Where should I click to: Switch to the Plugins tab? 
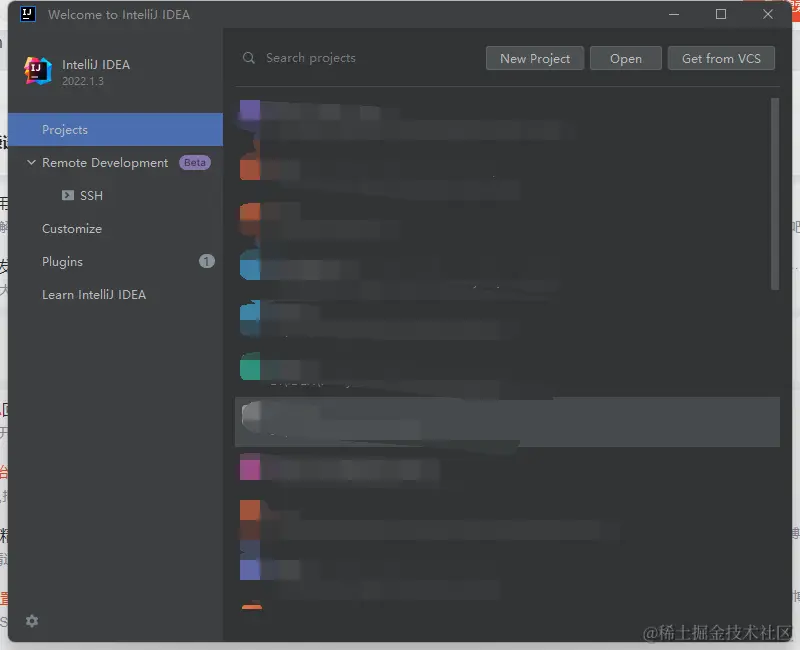coord(62,262)
